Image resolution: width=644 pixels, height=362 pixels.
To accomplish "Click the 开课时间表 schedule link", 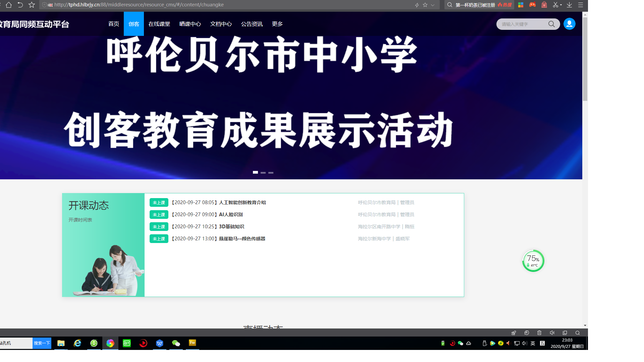I will [80, 220].
